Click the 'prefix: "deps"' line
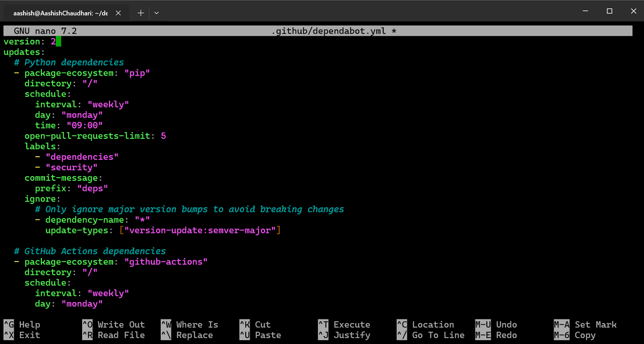 [x=71, y=188]
